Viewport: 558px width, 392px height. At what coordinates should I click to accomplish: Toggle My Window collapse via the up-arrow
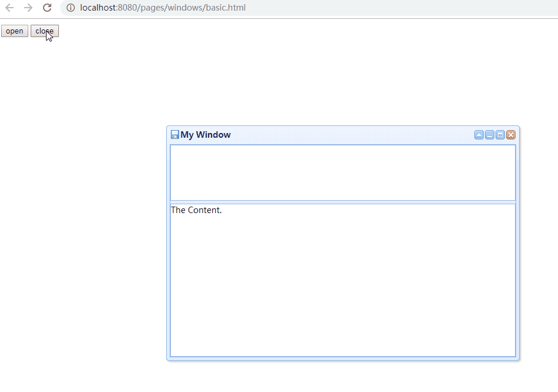[478, 134]
